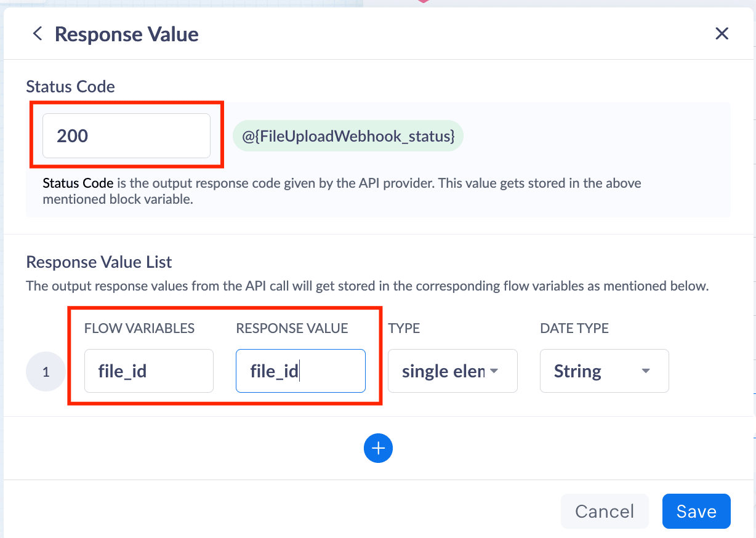Click the @{FileUploadWebhook_status} variable chip
This screenshot has width=756, height=538.
348,136
